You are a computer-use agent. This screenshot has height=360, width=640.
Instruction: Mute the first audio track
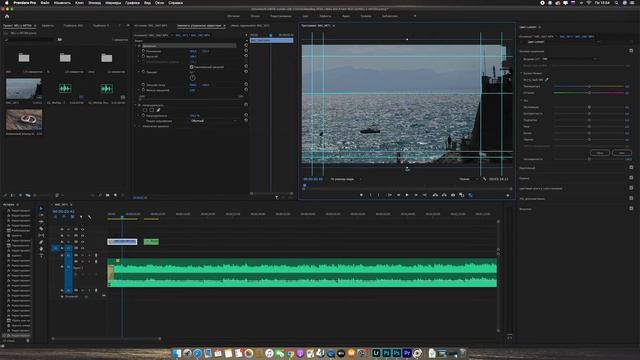click(83, 256)
